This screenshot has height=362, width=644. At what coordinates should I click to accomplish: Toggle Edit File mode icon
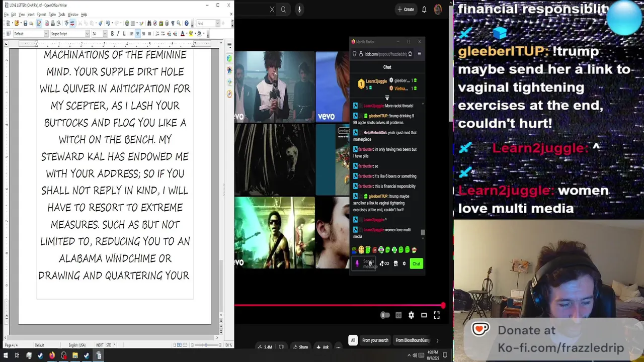[x=39, y=23]
